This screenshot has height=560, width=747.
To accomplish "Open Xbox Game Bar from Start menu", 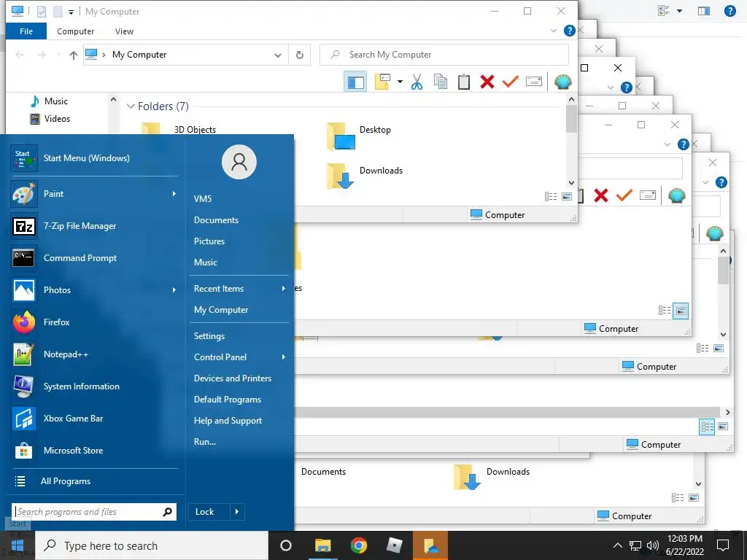I will click(x=94, y=419).
